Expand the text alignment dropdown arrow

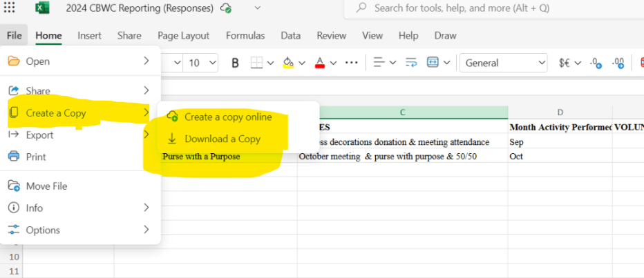[392, 63]
